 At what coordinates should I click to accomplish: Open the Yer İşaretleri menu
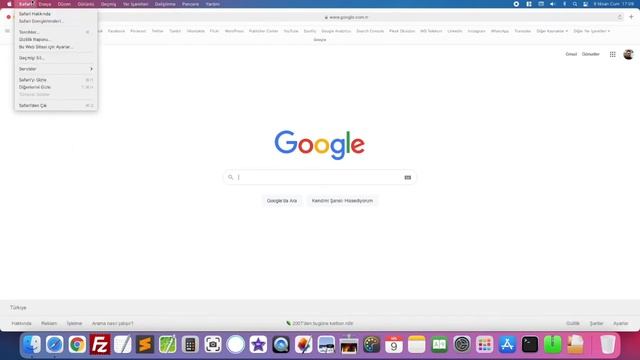pos(136,4)
